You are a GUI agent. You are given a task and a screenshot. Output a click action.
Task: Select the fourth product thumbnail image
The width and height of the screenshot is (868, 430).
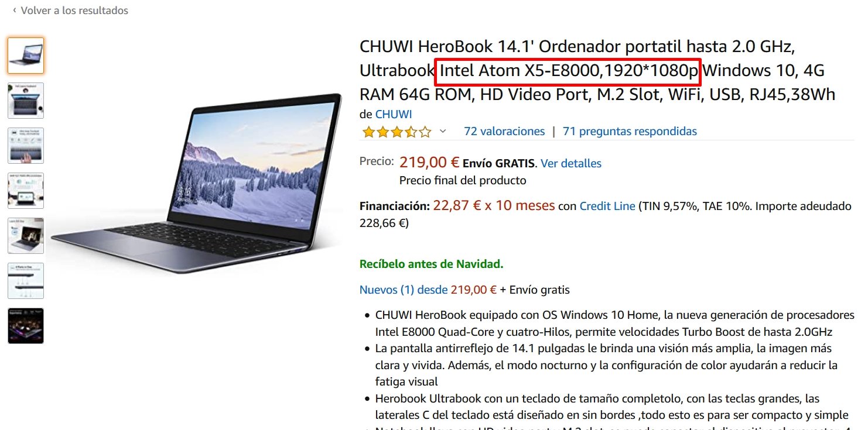point(26,191)
